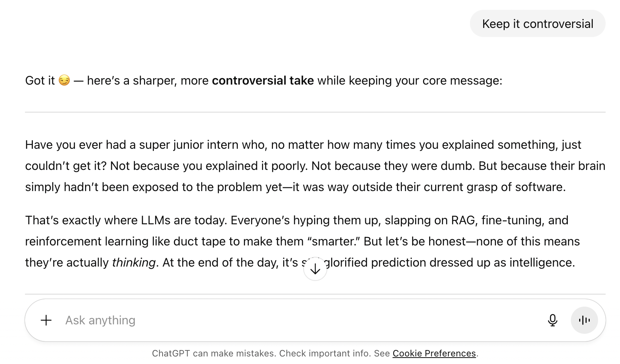The image size is (620, 364).
Task: Click the quoted word "smarter."
Action: (334, 241)
